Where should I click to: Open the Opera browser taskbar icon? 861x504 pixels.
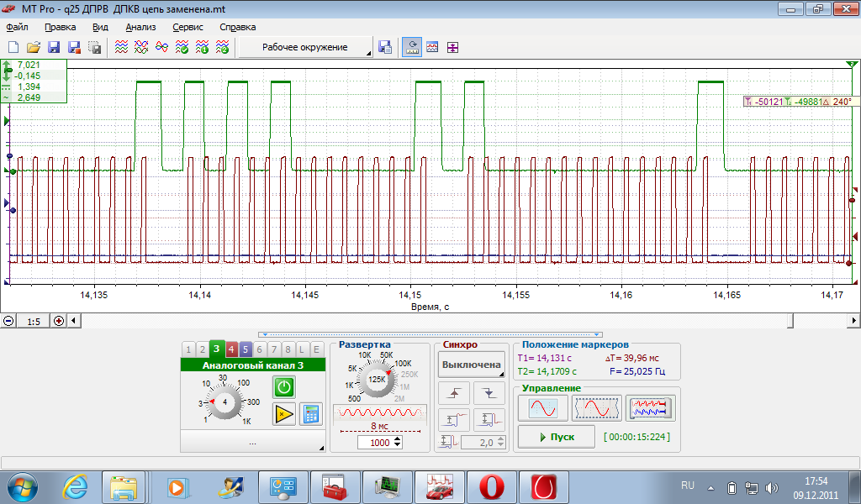coord(492,486)
